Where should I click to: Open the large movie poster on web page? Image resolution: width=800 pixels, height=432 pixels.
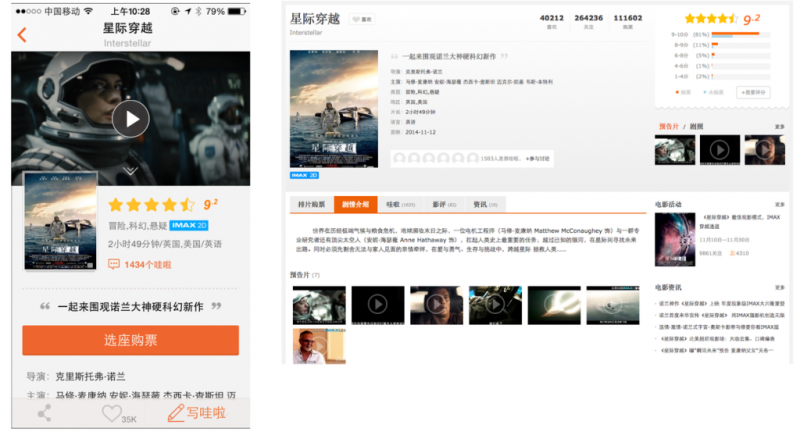tap(334, 109)
